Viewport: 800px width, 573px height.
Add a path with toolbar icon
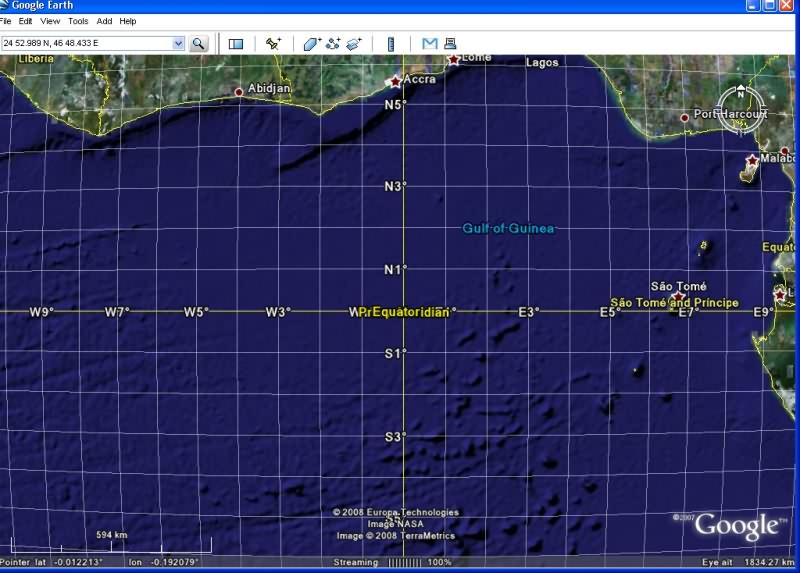pyautogui.click(x=333, y=44)
